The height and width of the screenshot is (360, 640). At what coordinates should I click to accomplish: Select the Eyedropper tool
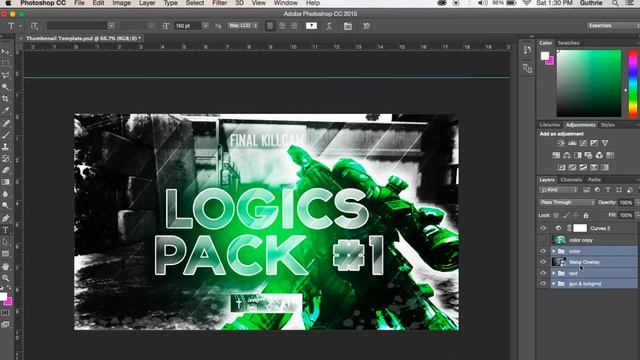click(x=5, y=111)
